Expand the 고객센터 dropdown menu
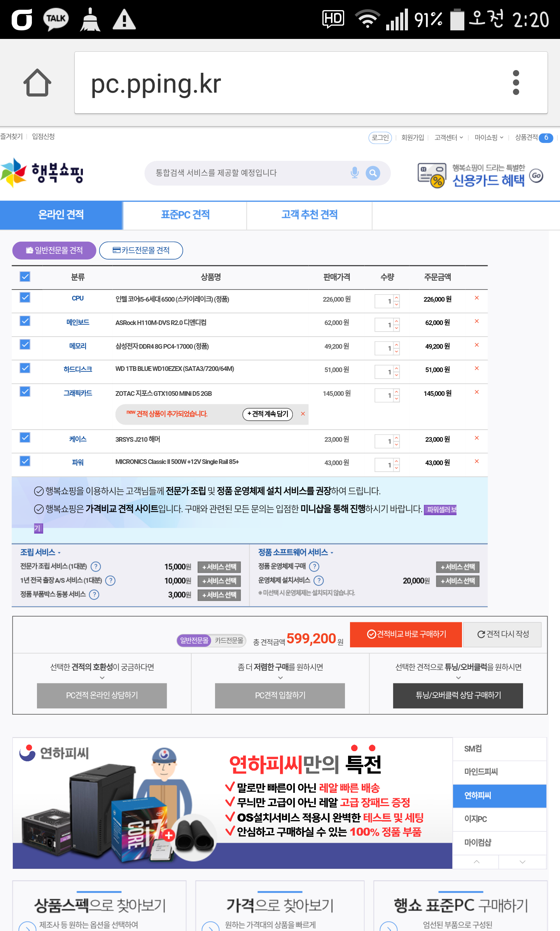The image size is (560, 931). 448,137
